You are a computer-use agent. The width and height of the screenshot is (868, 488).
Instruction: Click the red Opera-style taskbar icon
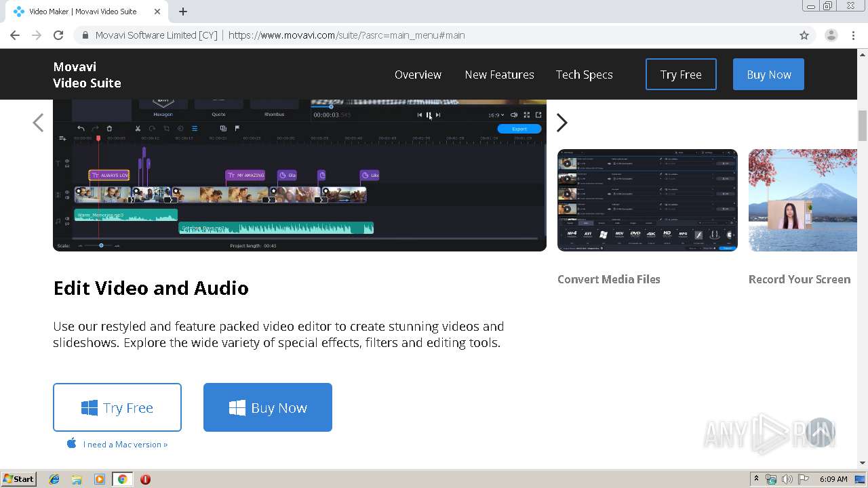(145, 479)
